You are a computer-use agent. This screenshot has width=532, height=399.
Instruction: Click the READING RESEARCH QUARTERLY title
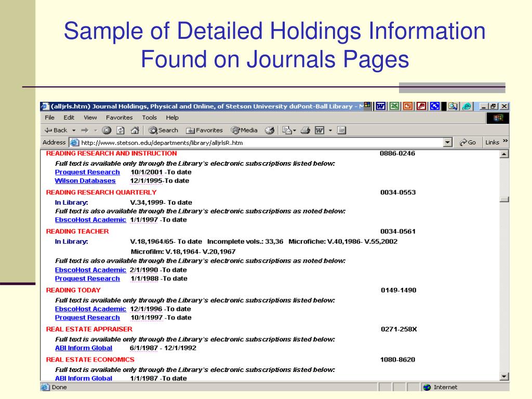click(101, 192)
